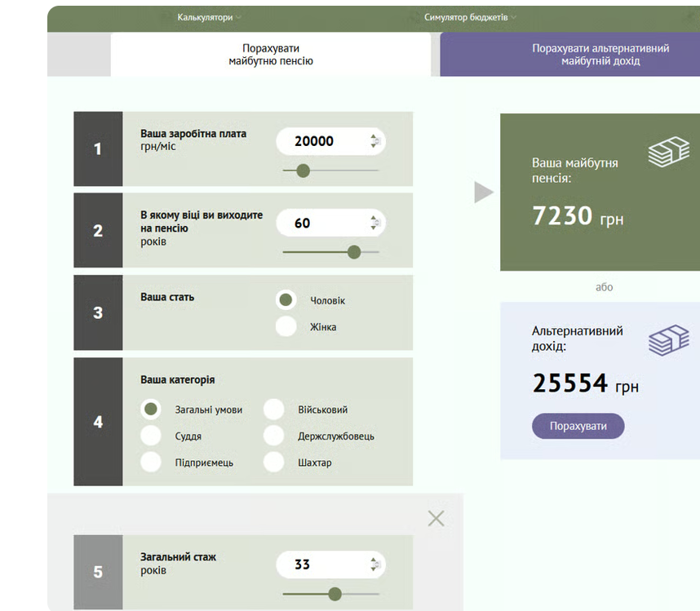The image size is (700, 611).
Task: Select Підприємець as your category
Action: coord(151,462)
